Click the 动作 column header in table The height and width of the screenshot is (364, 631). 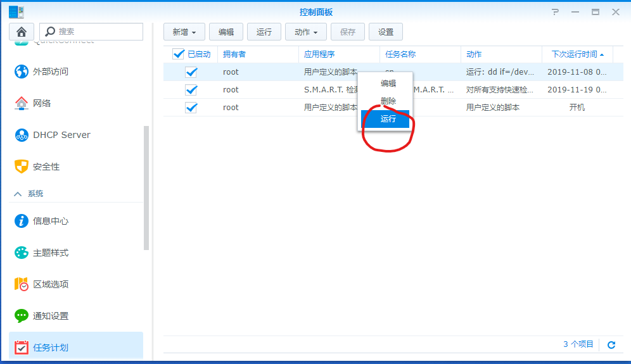(501, 54)
